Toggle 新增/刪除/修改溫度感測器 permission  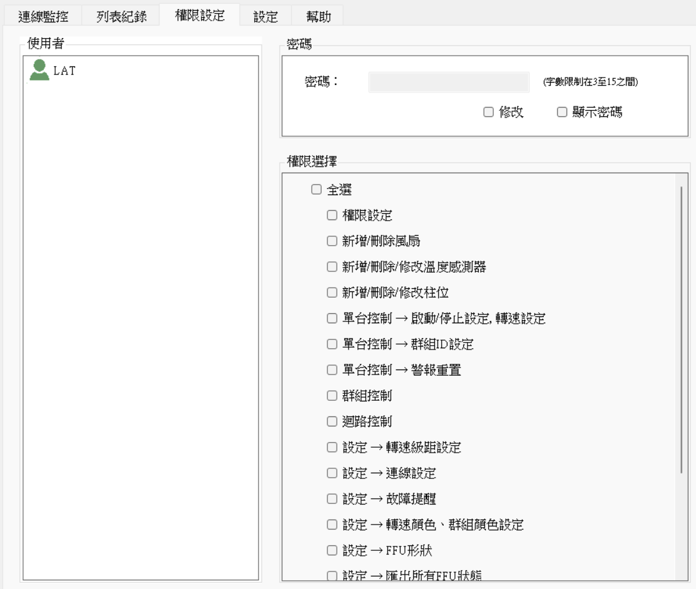[x=332, y=267]
